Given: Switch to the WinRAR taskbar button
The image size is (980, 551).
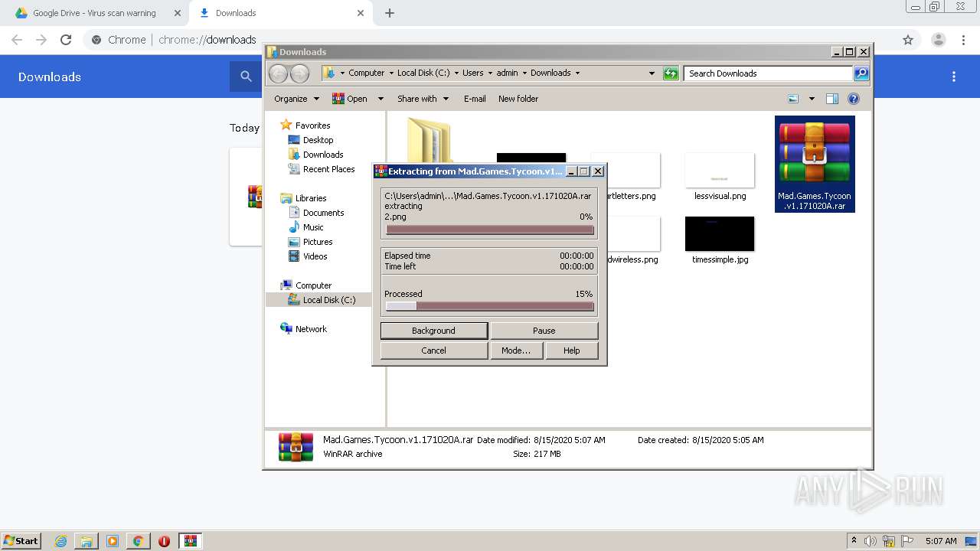Looking at the screenshot, I should pyautogui.click(x=191, y=541).
